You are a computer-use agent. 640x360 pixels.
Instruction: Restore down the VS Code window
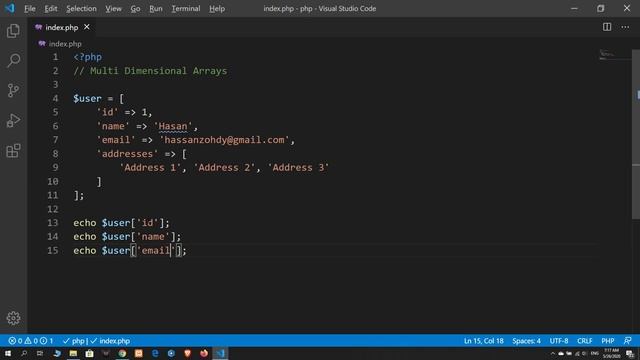[x=600, y=8]
